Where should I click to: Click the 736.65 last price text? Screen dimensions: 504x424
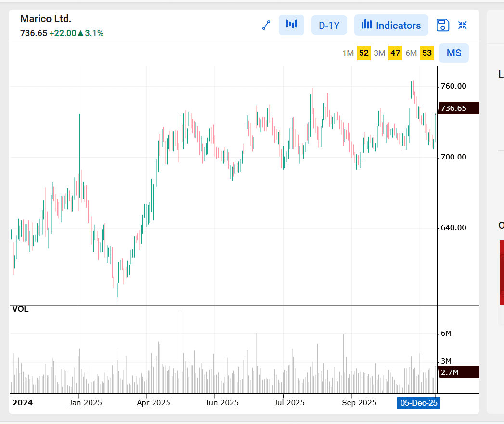34,33
